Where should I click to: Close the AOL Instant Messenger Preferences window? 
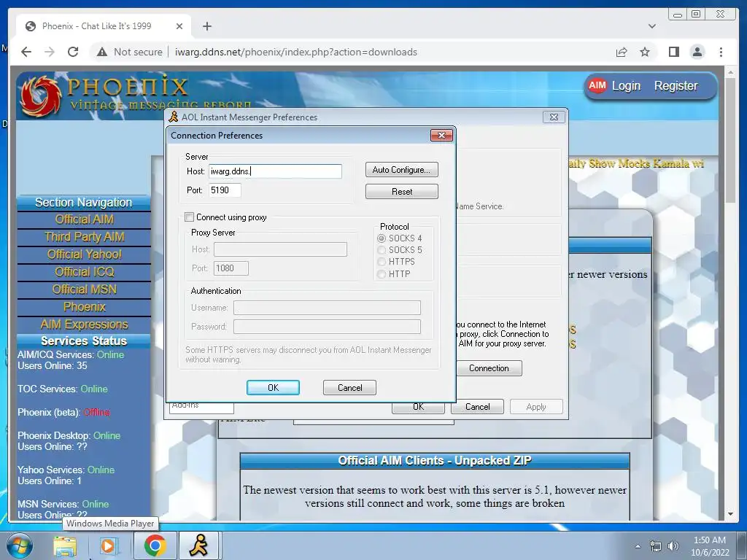tap(554, 117)
